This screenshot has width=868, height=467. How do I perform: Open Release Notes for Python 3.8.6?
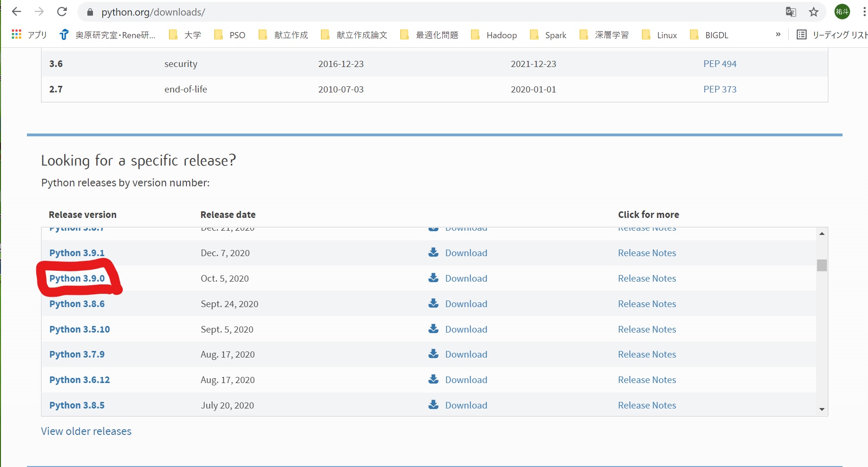647,304
